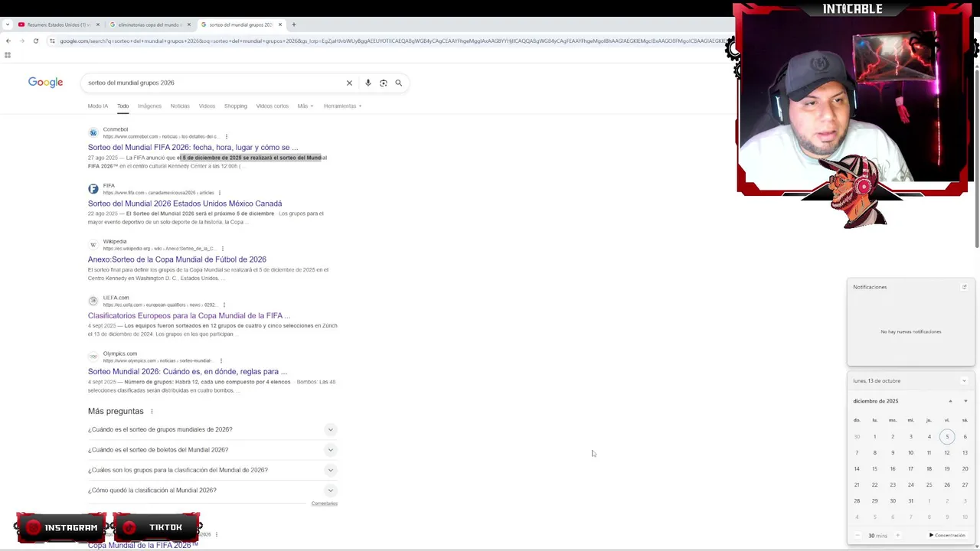
Task: Increase focus session minutes
Action: pyautogui.click(x=897, y=536)
